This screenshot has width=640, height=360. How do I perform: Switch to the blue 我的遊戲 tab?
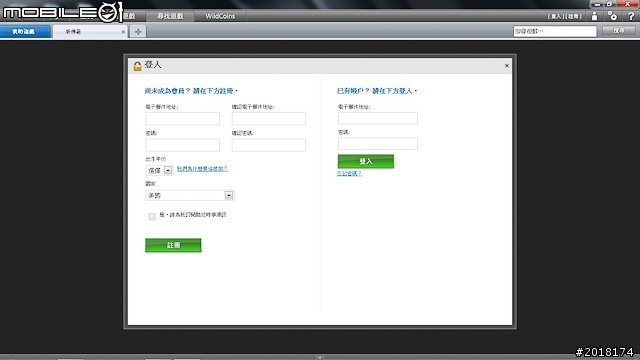(x=25, y=31)
